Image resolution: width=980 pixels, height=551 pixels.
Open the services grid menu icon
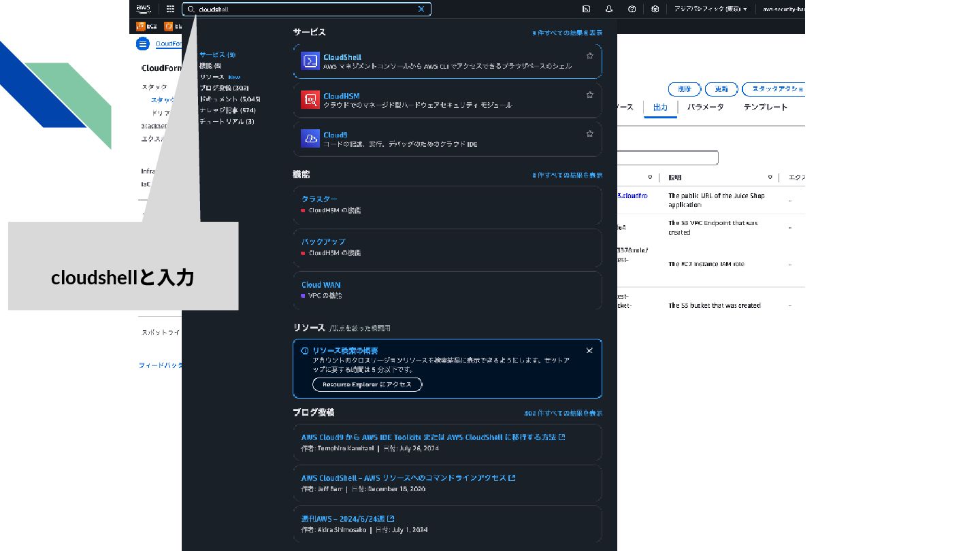tap(170, 9)
